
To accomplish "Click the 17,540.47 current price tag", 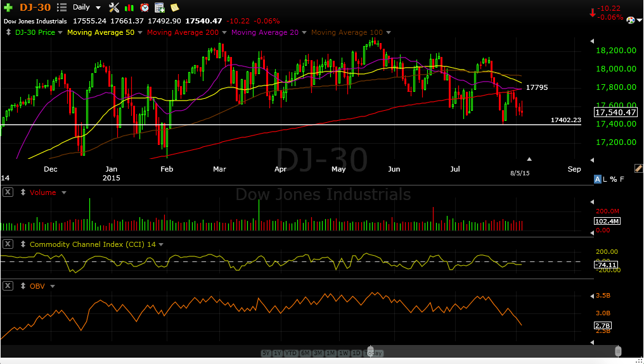I will pyautogui.click(x=615, y=113).
